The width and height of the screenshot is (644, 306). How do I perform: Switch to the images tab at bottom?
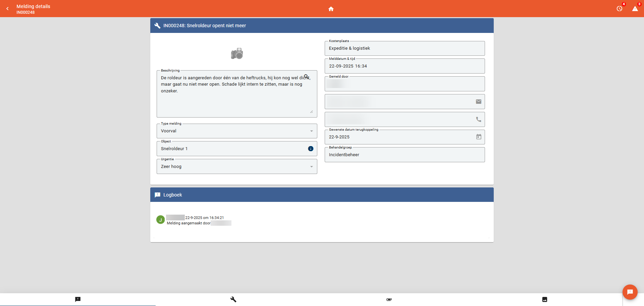(545, 299)
